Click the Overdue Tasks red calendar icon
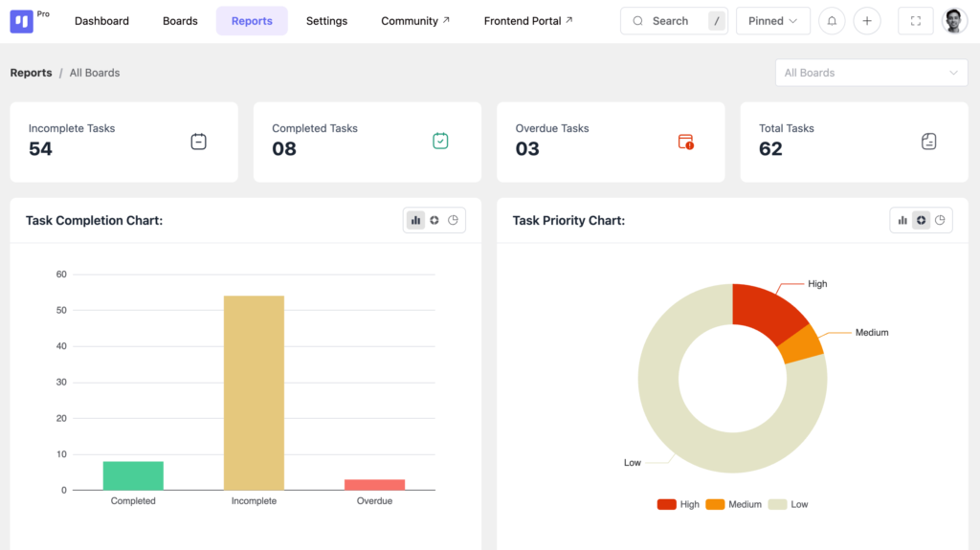The height and width of the screenshot is (550, 980). click(x=685, y=142)
